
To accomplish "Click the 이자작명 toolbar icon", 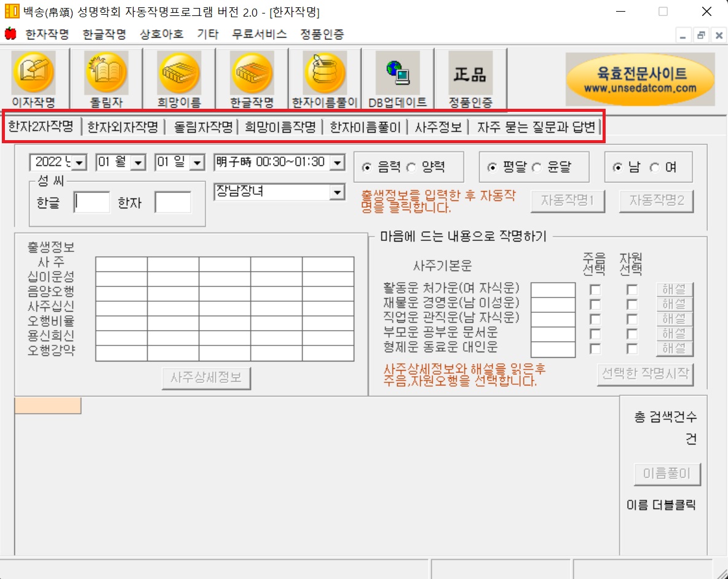I will 34,79.
